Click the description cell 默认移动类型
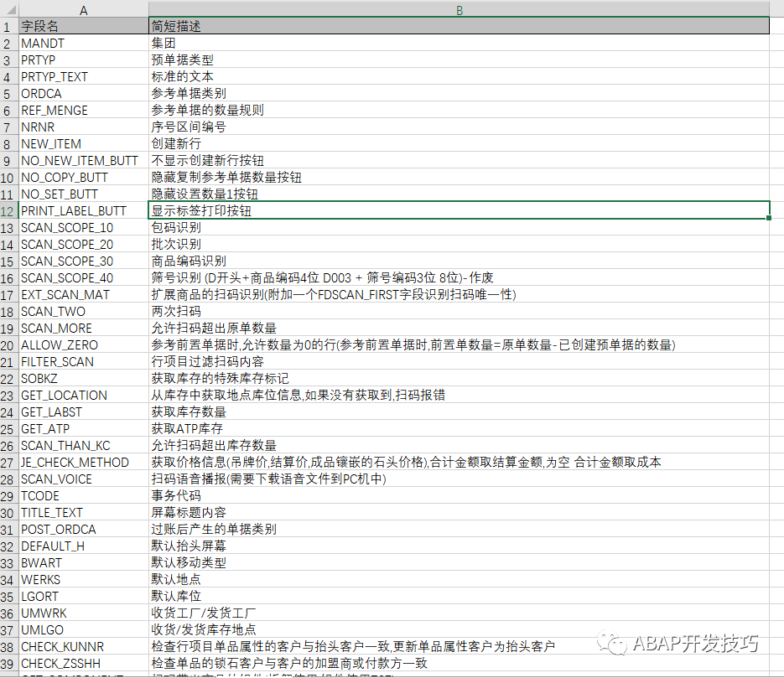This screenshot has width=784, height=678. tap(459, 562)
